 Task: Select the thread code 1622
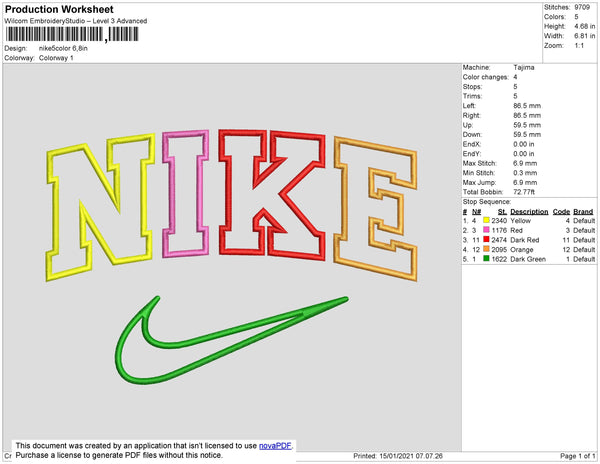point(499,259)
